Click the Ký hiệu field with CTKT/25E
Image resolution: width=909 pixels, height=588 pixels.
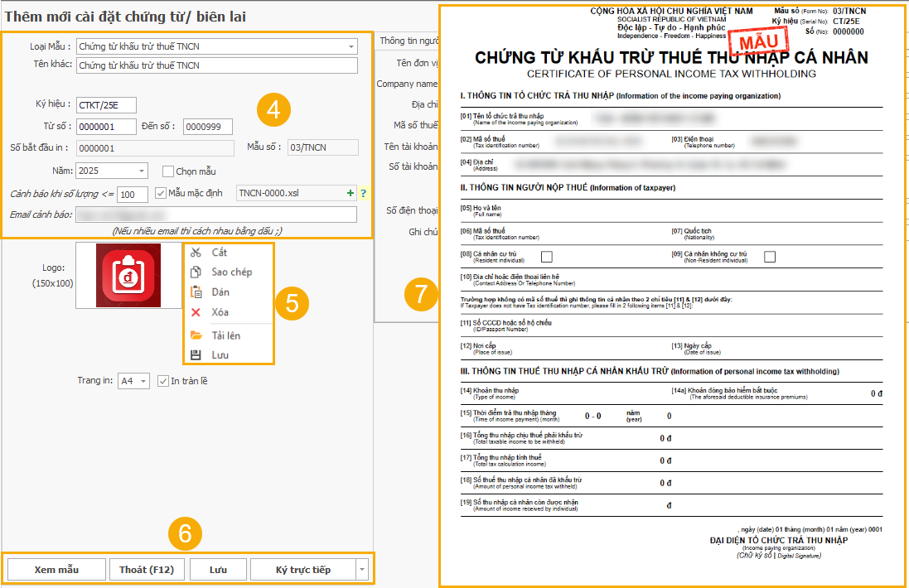106,105
